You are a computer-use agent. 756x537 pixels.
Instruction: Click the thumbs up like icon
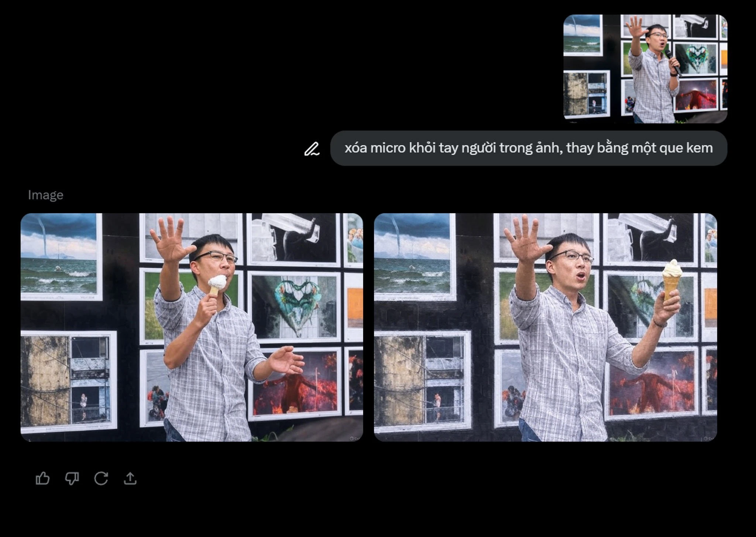[x=42, y=478]
